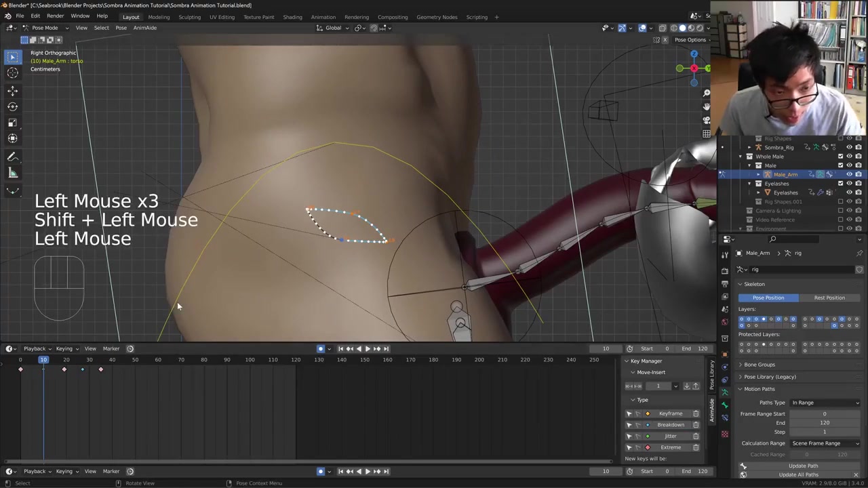Hide Male_Arm using its eye icon

point(849,174)
